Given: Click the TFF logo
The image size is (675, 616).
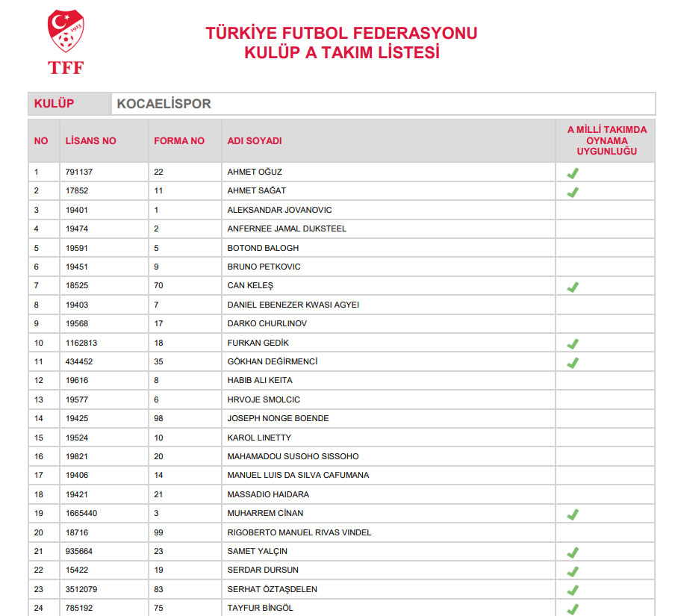Looking at the screenshot, I should 66,42.
